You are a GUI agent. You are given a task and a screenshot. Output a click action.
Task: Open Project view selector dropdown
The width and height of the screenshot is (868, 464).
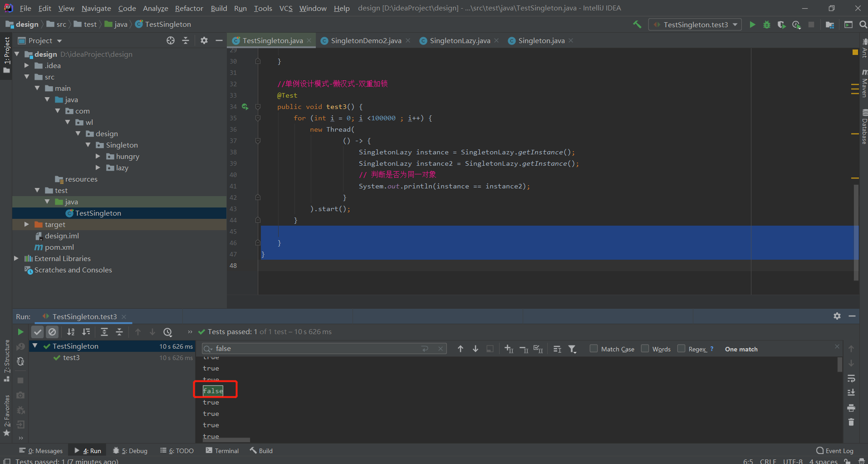[40, 40]
